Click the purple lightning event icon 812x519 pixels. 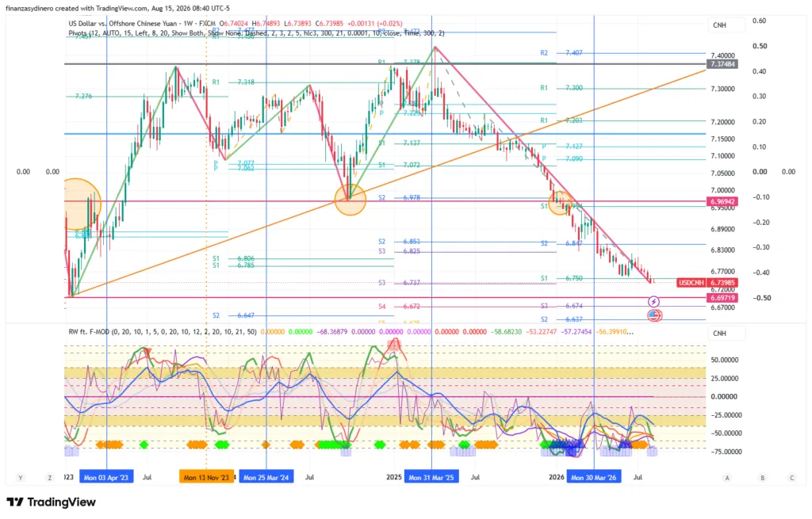(x=653, y=302)
